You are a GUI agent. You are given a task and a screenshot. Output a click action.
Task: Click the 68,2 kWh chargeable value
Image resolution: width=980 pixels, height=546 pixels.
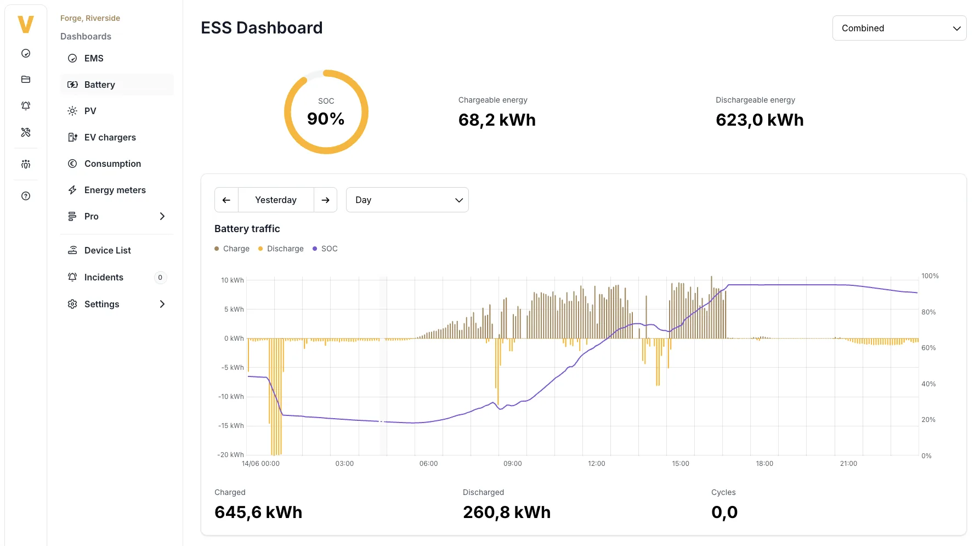(497, 120)
